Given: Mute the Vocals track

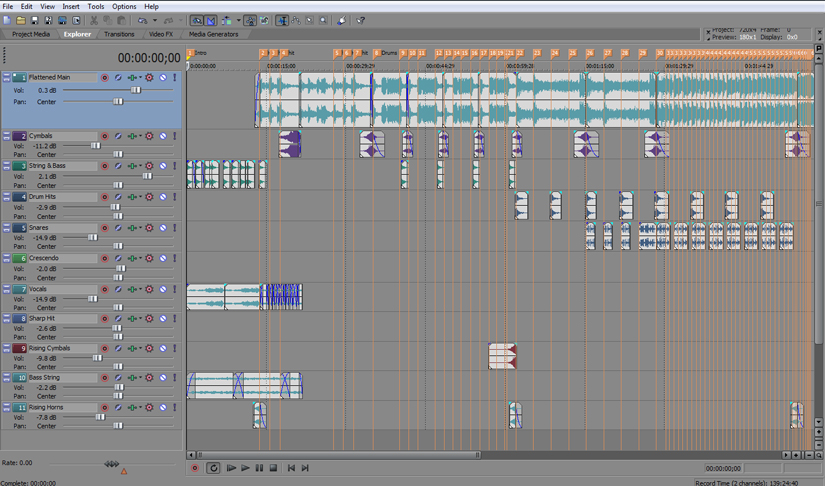Looking at the screenshot, I should click(163, 289).
